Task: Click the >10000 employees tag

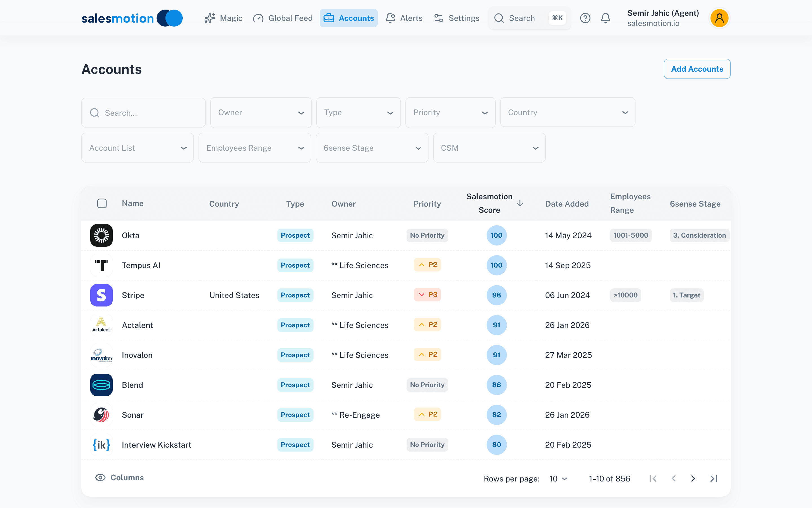Action: pyautogui.click(x=625, y=295)
